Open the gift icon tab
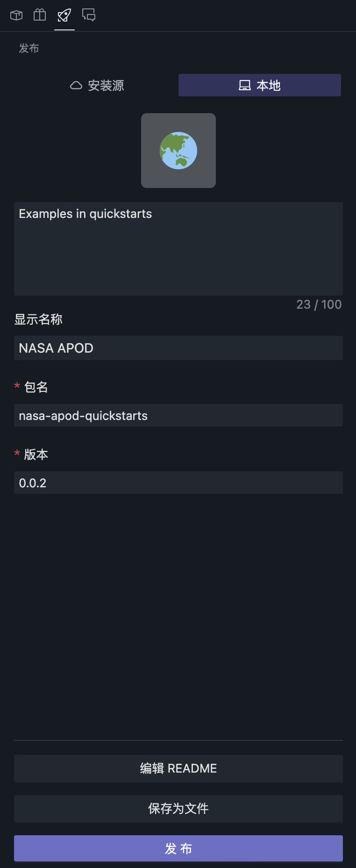Screen dimensions: 356x868 click(40, 15)
